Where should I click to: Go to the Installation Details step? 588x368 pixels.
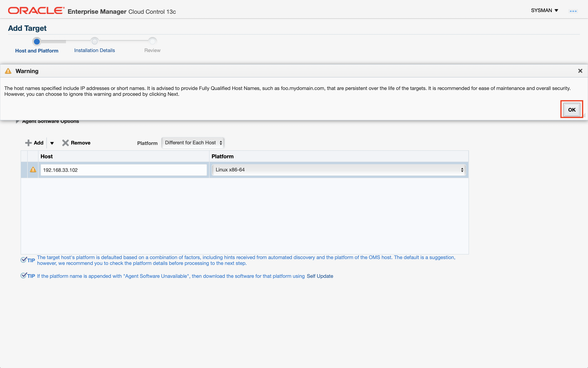pyautogui.click(x=94, y=50)
